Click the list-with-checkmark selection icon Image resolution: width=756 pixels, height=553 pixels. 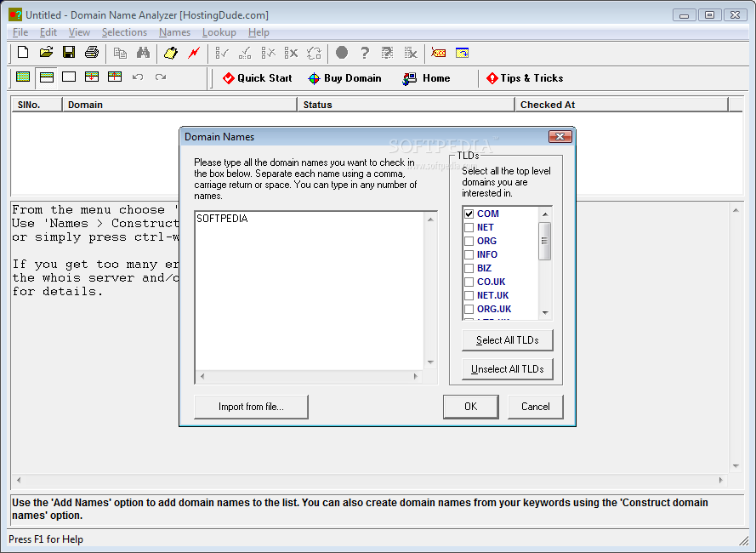pyautogui.click(x=222, y=53)
